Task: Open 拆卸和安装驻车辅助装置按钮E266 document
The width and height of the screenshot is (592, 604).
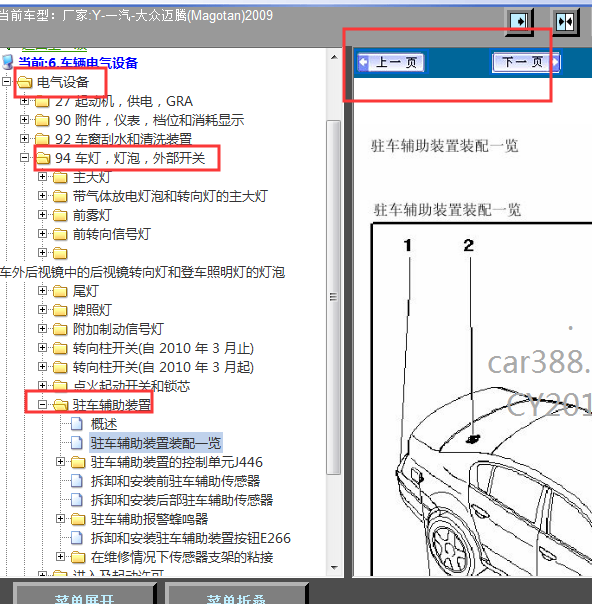Action: tap(191, 538)
